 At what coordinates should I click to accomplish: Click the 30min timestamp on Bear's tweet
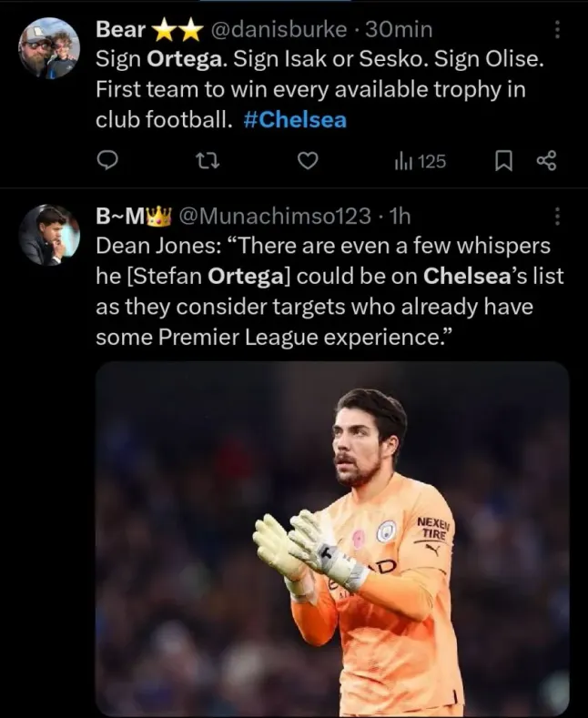click(x=399, y=30)
